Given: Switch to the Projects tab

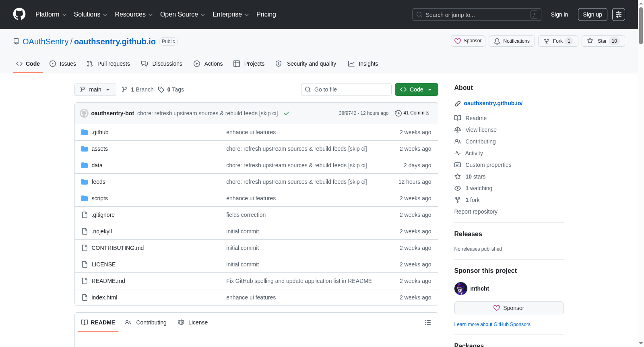Looking at the screenshot, I should tap(249, 64).
